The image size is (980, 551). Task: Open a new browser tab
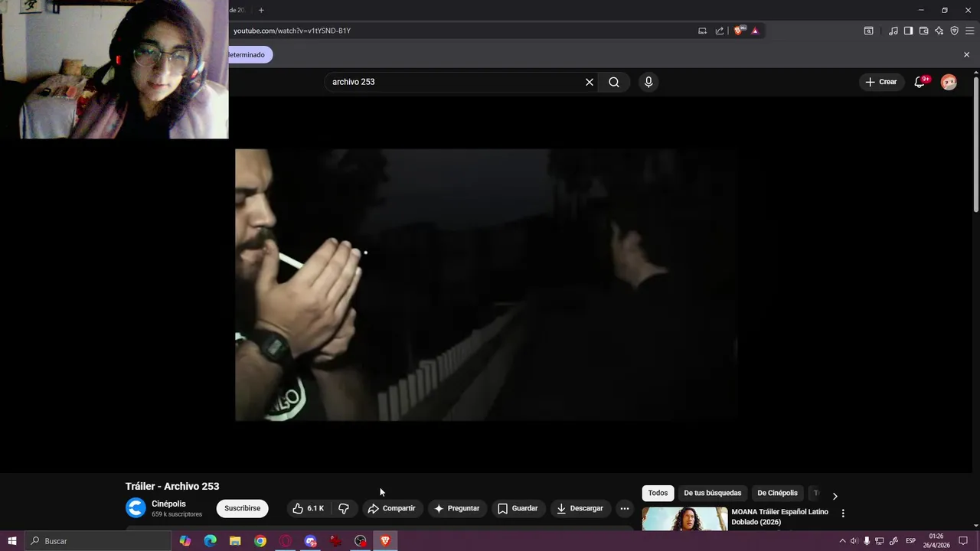(261, 10)
